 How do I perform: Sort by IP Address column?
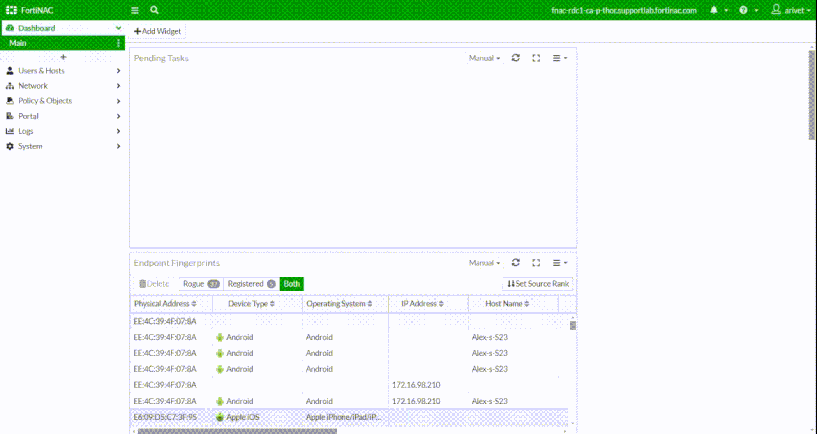[422, 304]
